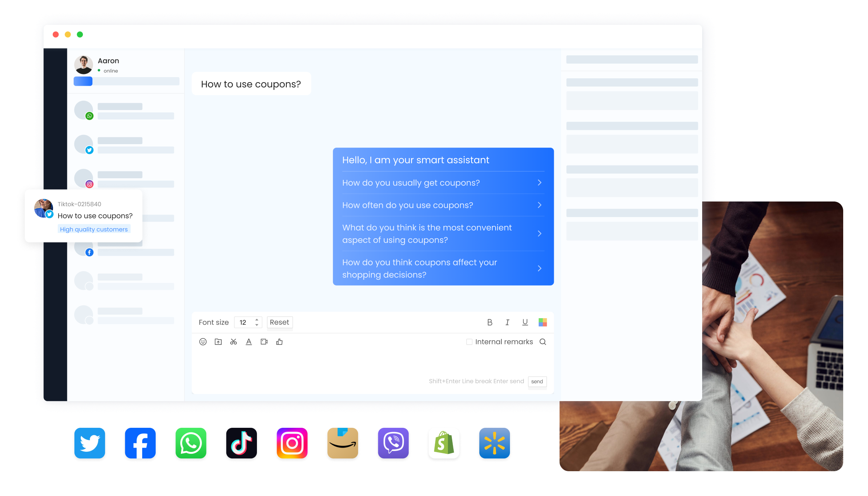Open the Tiktok-0215840 'How to use coupons?' notification
This screenshot has width=868, height=496.
coord(84,216)
